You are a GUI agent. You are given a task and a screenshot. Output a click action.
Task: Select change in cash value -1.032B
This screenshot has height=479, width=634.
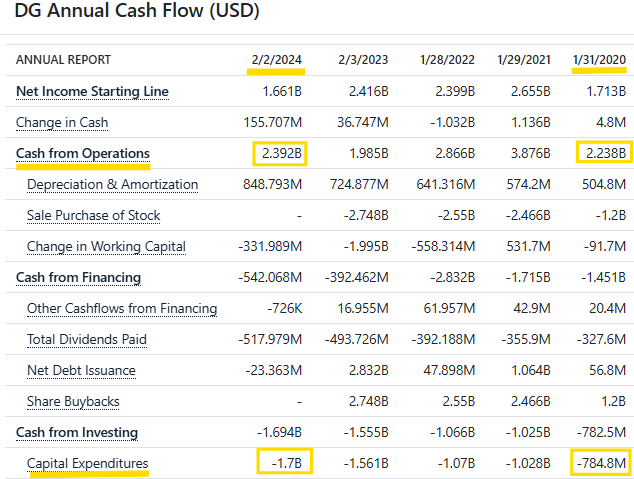pyautogui.click(x=452, y=122)
